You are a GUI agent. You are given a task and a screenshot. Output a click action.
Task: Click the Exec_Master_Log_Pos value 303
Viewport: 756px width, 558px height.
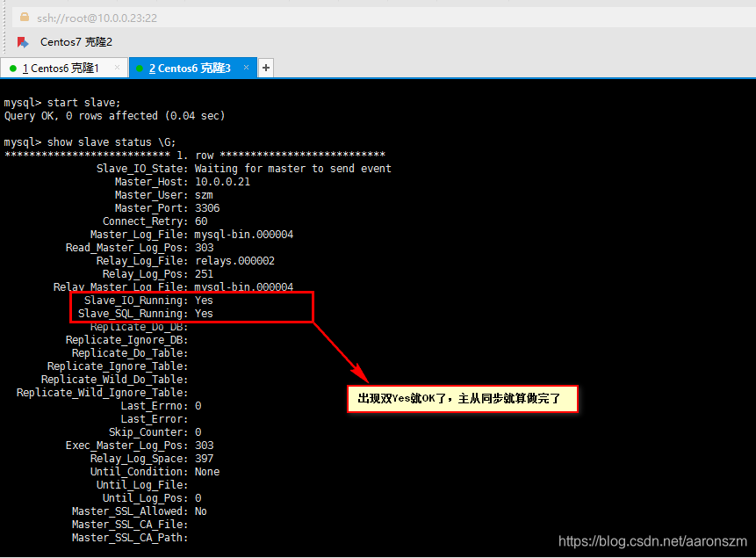point(204,445)
